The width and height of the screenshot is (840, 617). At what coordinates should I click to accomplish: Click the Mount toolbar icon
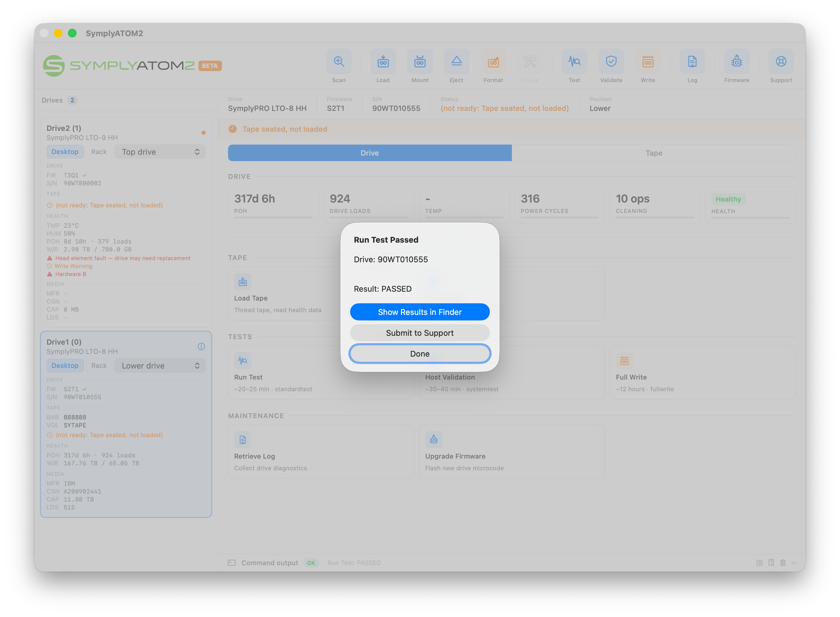[420, 62]
